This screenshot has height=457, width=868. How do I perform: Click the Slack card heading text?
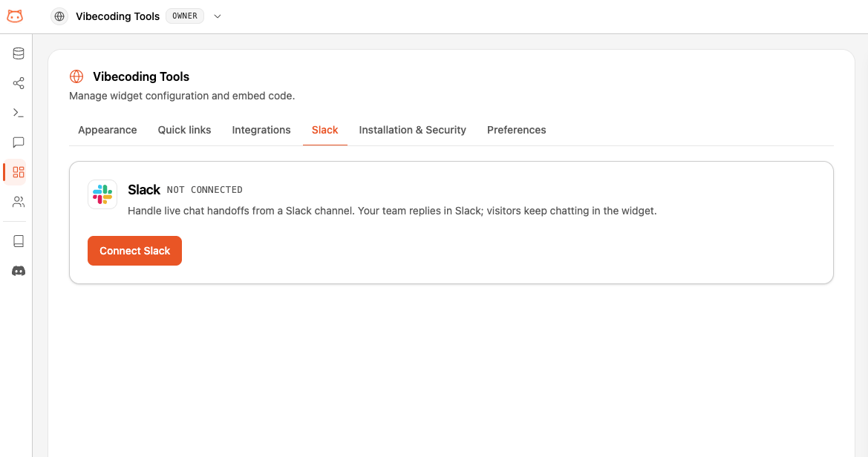[144, 190]
